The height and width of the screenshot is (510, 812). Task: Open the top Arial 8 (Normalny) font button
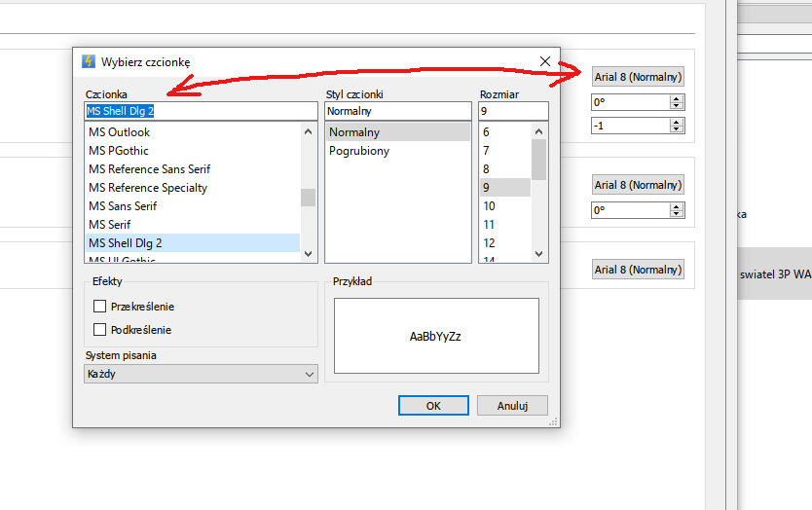tap(638, 77)
